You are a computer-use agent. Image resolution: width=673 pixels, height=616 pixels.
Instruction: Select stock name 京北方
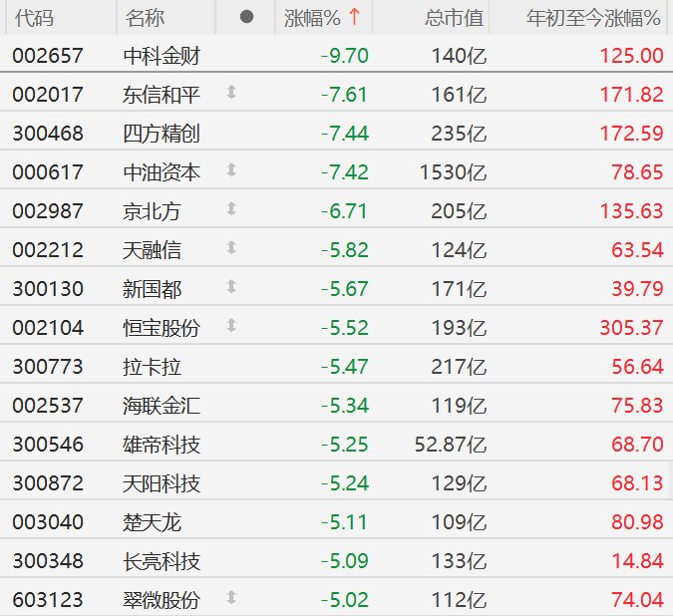152,211
